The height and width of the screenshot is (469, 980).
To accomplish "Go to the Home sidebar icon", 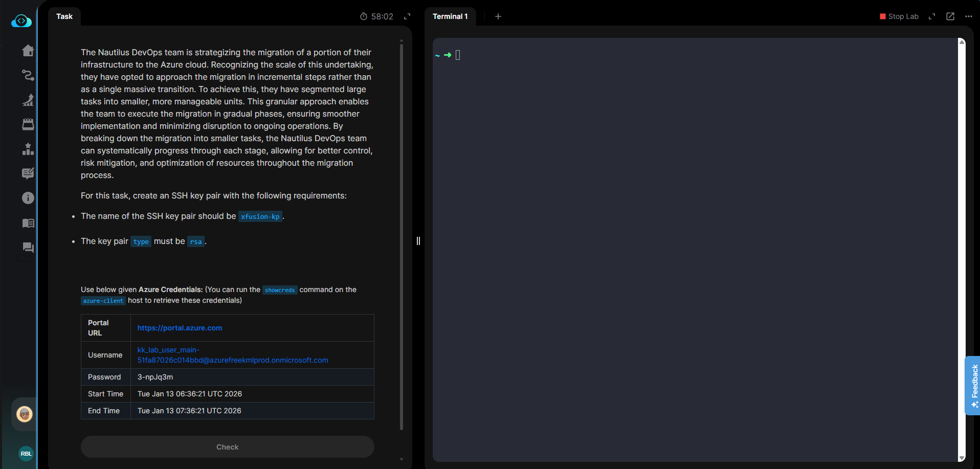I will coord(28,51).
